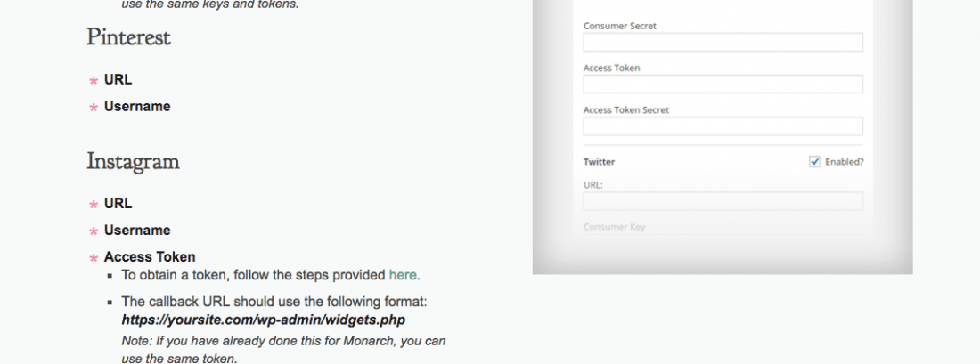Select the faded Consumer Key field
Screen dimensions: 980x364
tap(723, 242)
